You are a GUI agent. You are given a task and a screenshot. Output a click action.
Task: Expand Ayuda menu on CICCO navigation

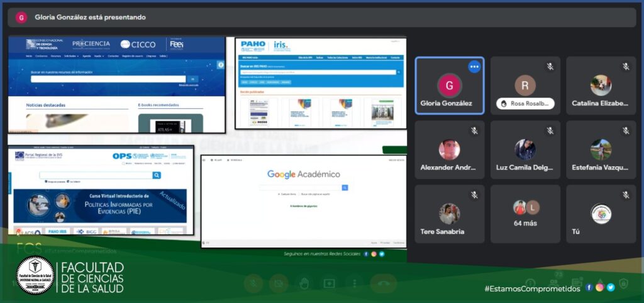pyautogui.click(x=98, y=56)
